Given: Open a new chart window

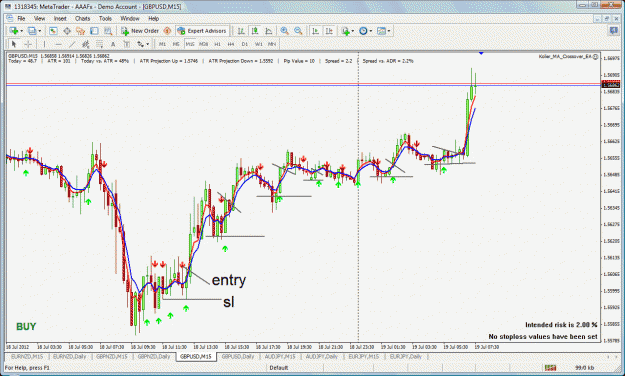Looking at the screenshot, I should 14,31.
